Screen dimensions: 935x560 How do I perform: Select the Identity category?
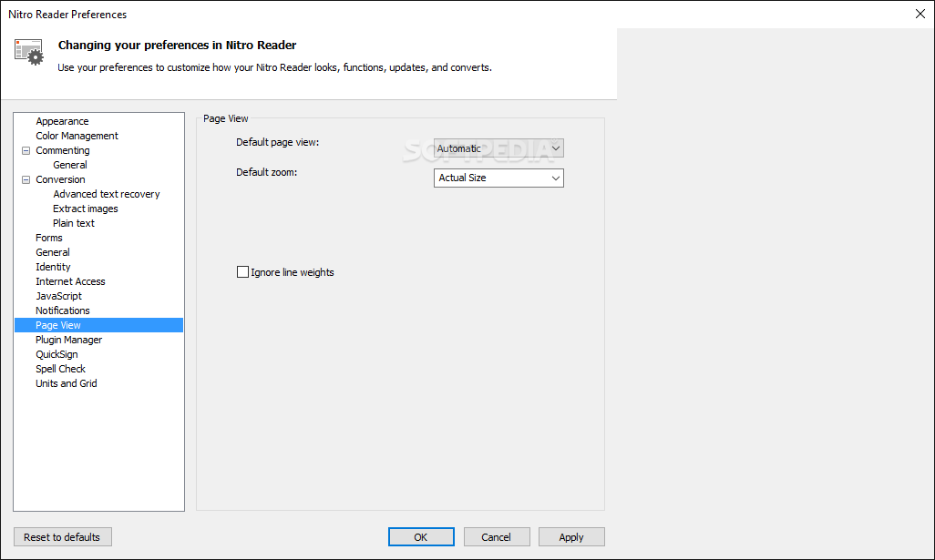pos(53,267)
